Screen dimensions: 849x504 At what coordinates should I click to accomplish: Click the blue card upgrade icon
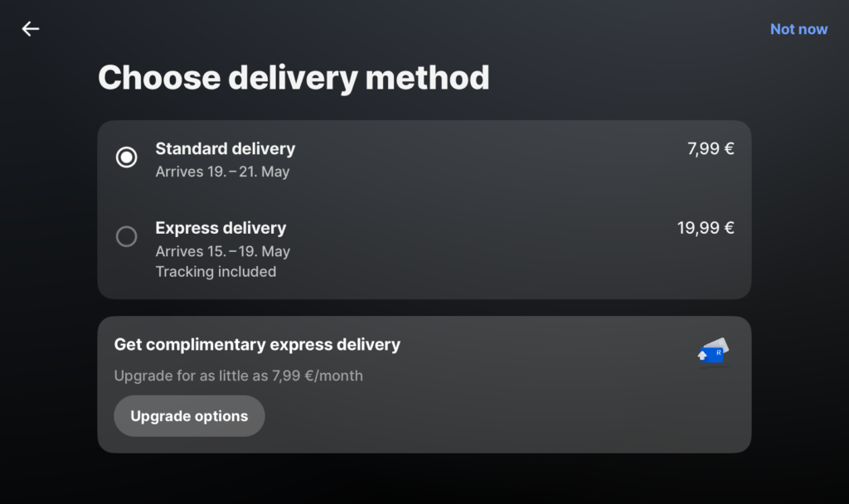(x=713, y=352)
